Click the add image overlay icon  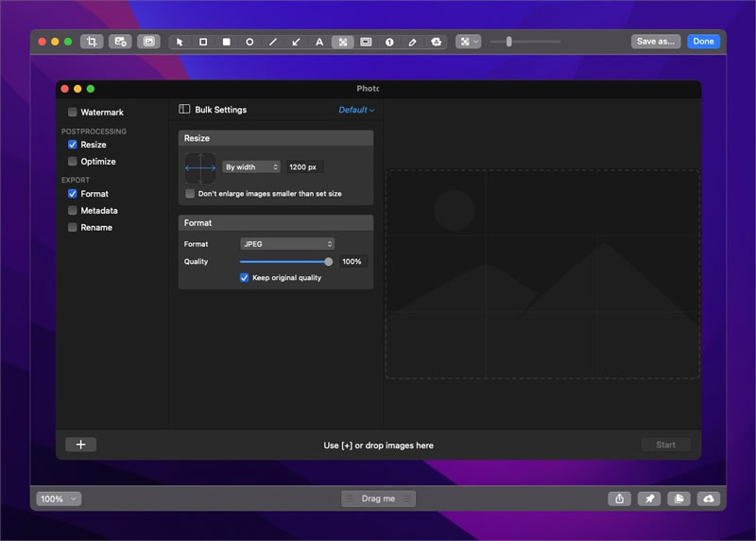[x=120, y=42]
